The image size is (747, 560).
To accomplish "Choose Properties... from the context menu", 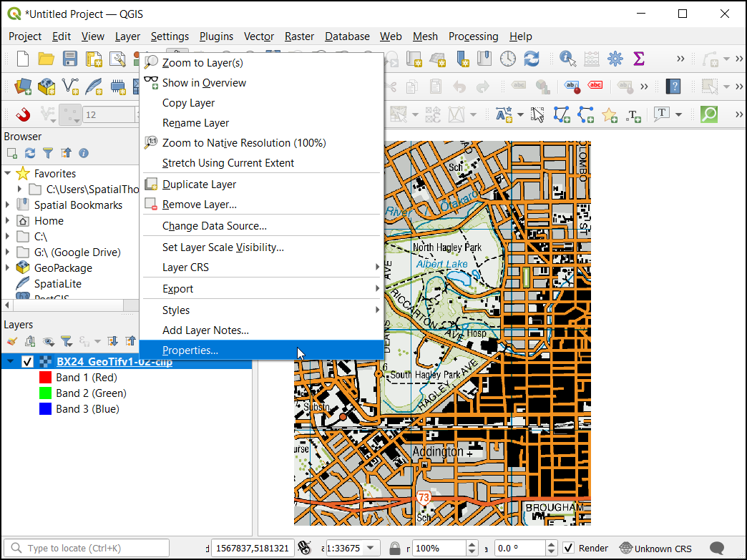I will (190, 350).
